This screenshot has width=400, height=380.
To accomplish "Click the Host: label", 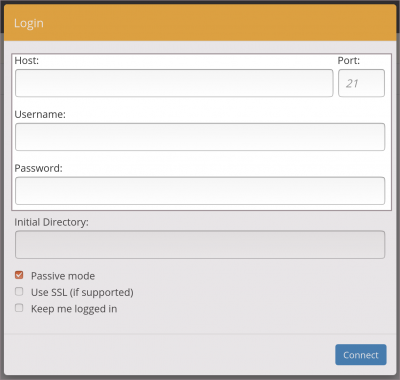I will (x=27, y=61).
